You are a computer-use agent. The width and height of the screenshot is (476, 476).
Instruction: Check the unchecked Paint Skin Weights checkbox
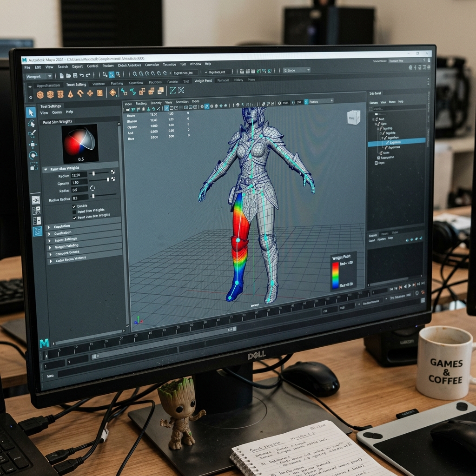(x=74, y=212)
